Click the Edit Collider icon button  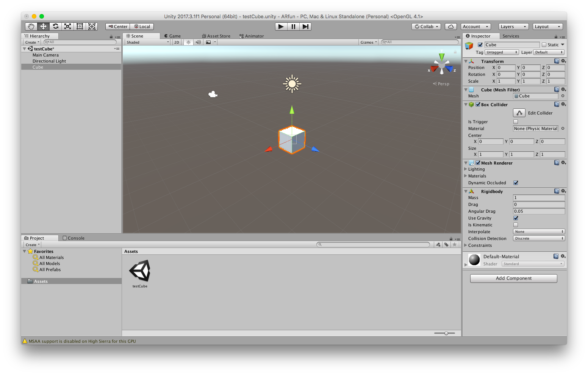point(519,113)
